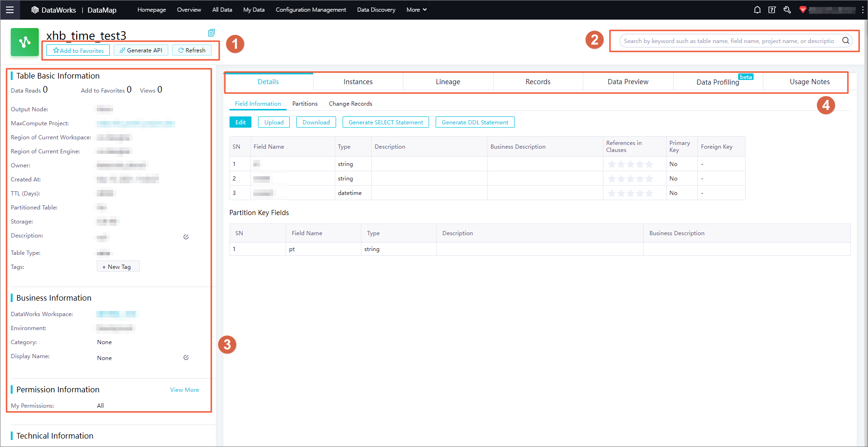Rate References in Clauses for row 2
This screenshot has height=447, width=868.
[630, 179]
